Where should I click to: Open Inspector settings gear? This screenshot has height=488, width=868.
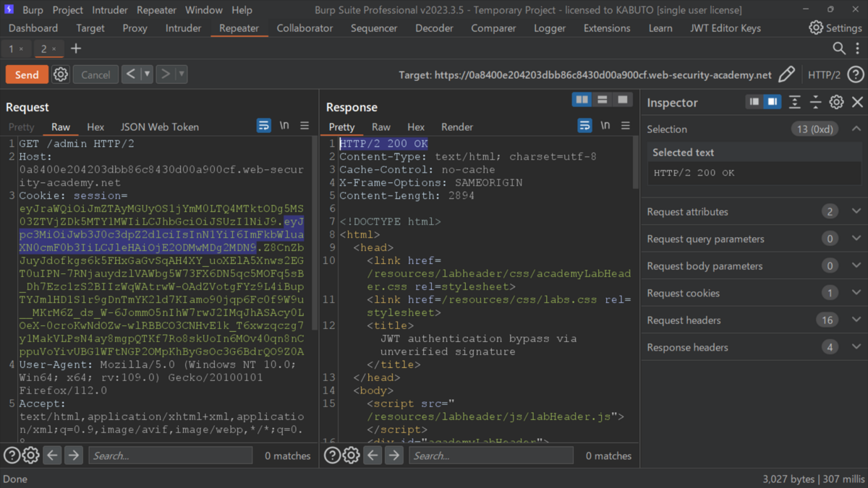(836, 103)
